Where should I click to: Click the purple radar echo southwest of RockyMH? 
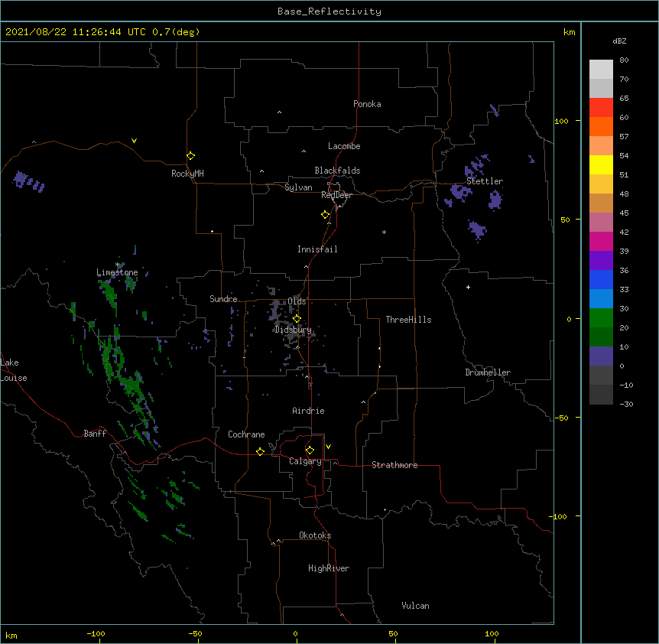point(28,181)
